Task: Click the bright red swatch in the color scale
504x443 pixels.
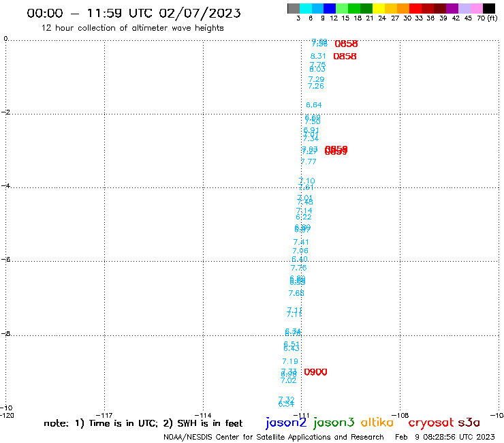Action: (x=415, y=9)
